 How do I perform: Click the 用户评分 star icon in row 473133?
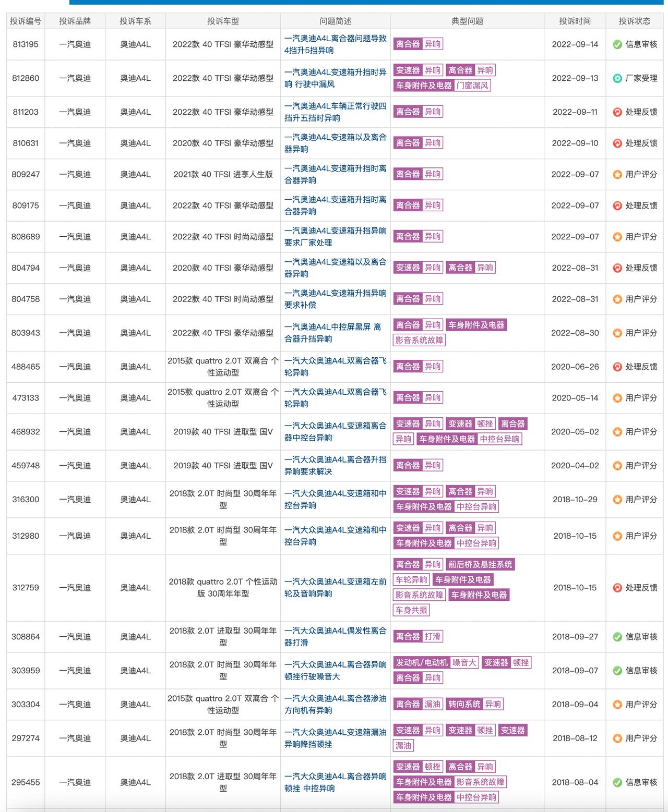tap(617, 398)
